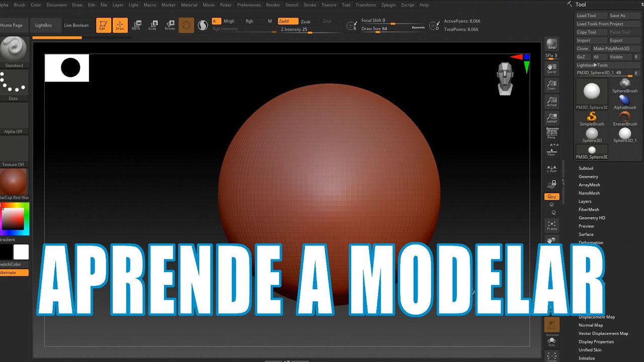Select the Sphere3D tool
The height and width of the screenshot is (362, 644).
(592, 136)
